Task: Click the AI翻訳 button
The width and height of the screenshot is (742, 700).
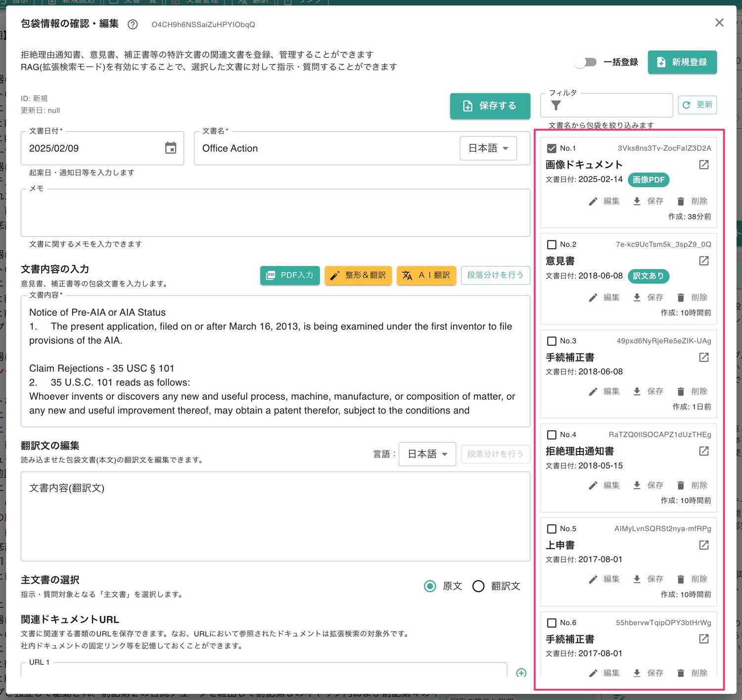Action: pyautogui.click(x=426, y=275)
